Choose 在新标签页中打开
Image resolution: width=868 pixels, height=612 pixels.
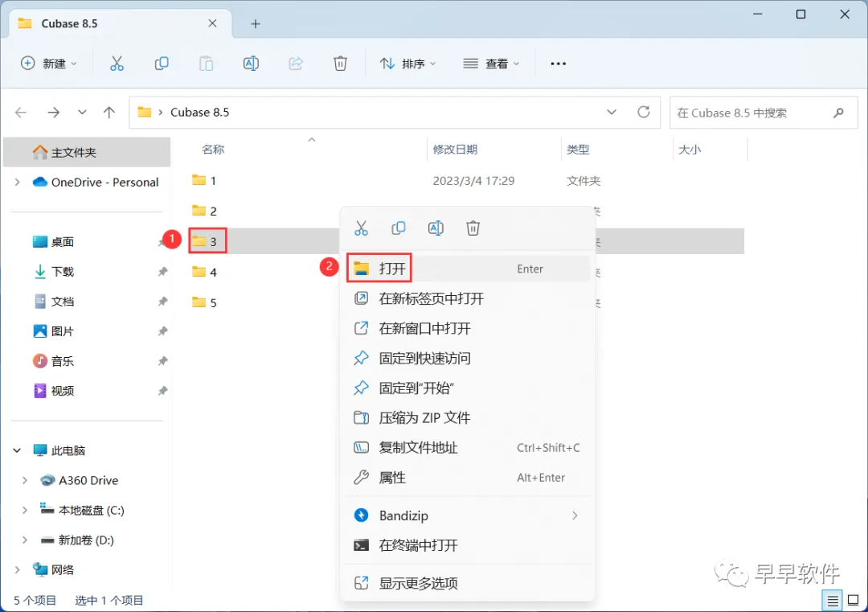(468, 298)
